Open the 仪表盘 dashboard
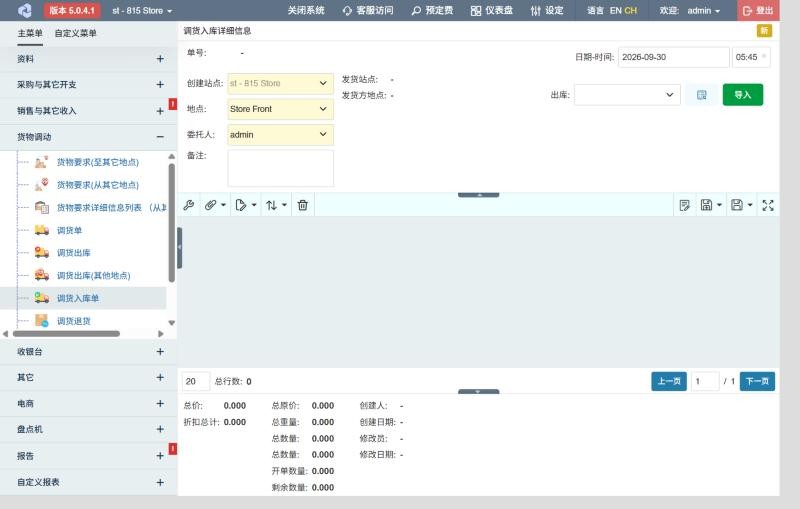The height and width of the screenshot is (509, 800). tap(492, 10)
